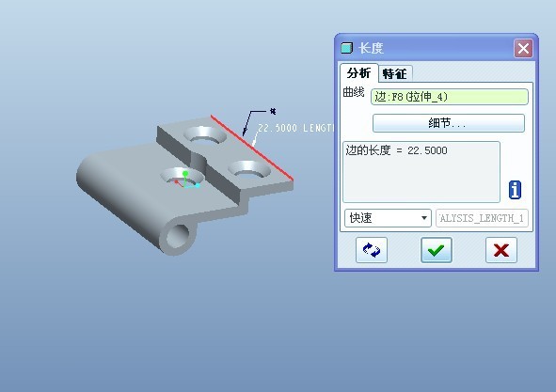
Task: Click the 边的长度 result text area
Action: coord(421,172)
